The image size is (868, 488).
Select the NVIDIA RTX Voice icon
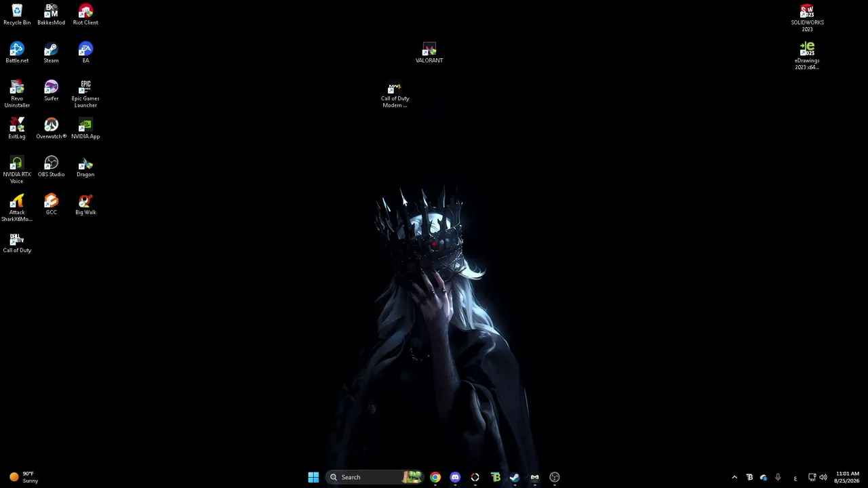pos(17,170)
